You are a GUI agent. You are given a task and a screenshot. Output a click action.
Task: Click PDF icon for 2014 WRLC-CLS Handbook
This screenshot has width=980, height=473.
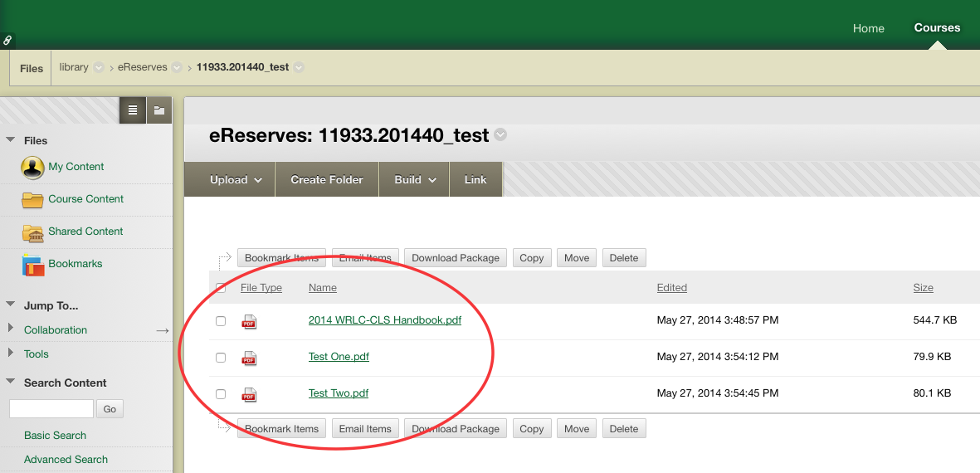tap(249, 321)
